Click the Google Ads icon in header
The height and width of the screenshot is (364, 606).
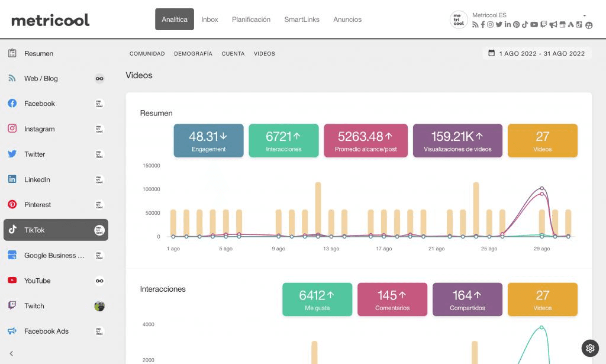click(x=570, y=25)
